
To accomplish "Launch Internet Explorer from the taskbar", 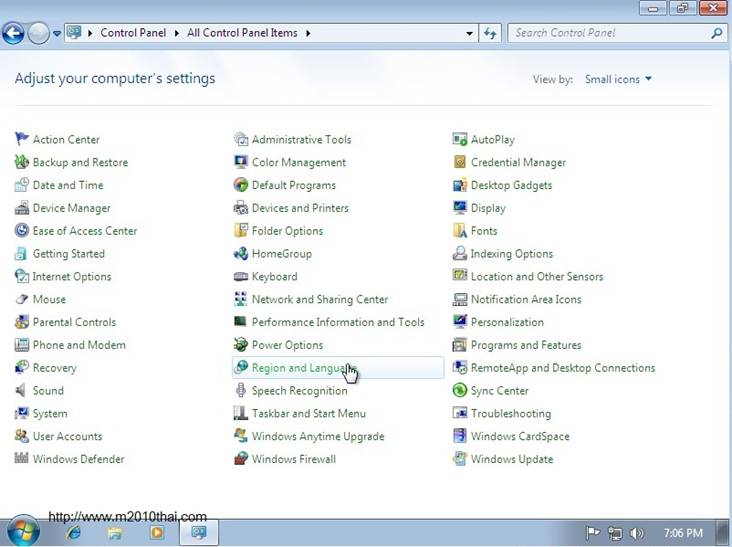I will tap(73, 533).
